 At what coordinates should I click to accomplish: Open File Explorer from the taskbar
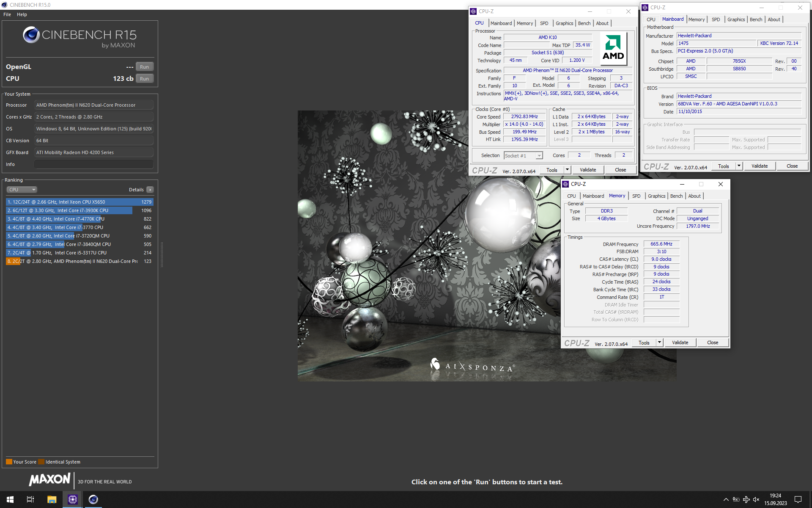point(52,500)
